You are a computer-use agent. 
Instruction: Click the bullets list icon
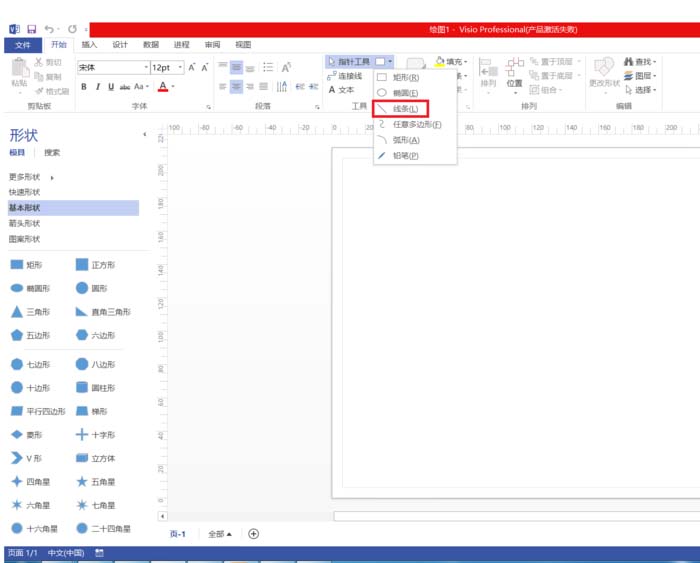(x=268, y=67)
